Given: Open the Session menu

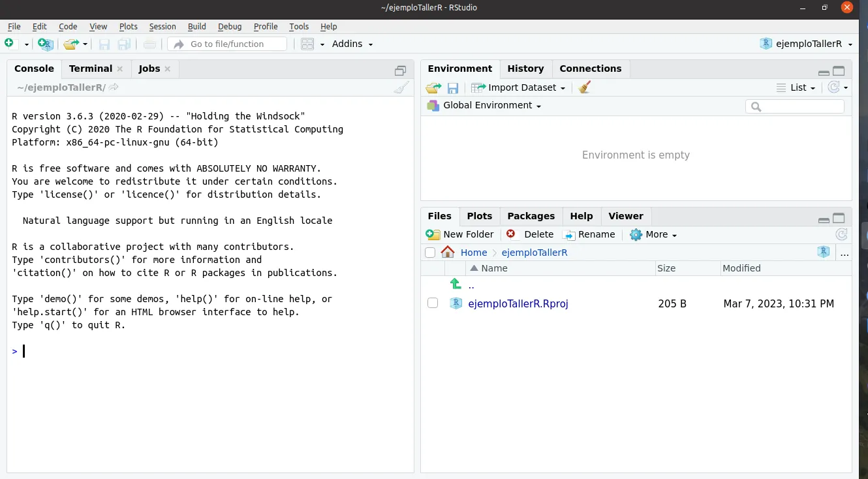Looking at the screenshot, I should click(x=163, y=26).
